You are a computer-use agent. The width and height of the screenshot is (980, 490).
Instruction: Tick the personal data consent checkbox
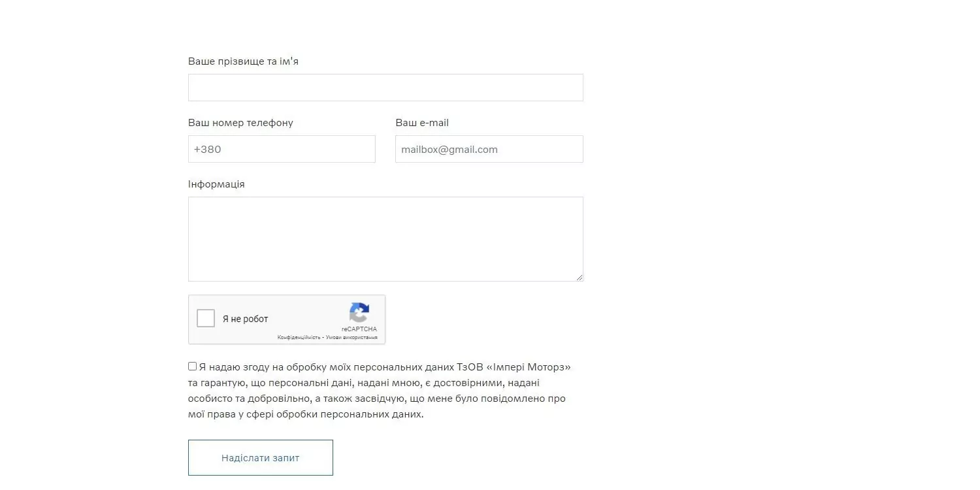pos(192,367)
